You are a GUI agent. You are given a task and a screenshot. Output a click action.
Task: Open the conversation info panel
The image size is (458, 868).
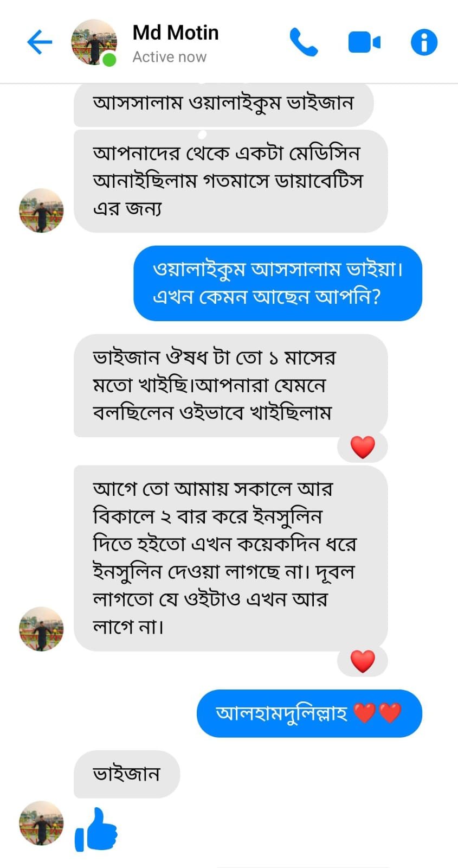(423, 42)
